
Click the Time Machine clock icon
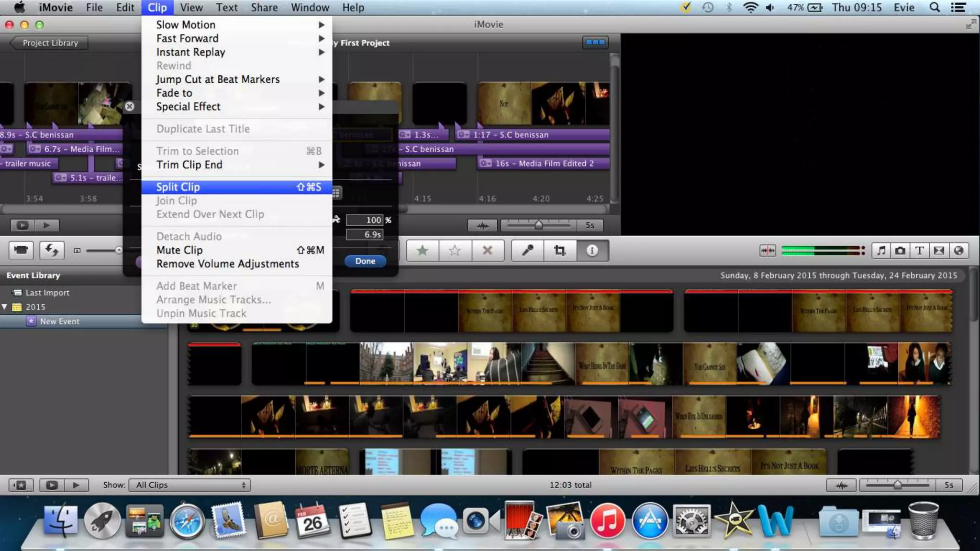(x=707, y=8)
